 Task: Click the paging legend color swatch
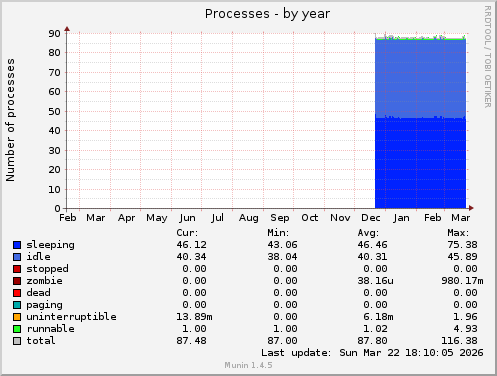pyautogui.click(x=17, y=305)
